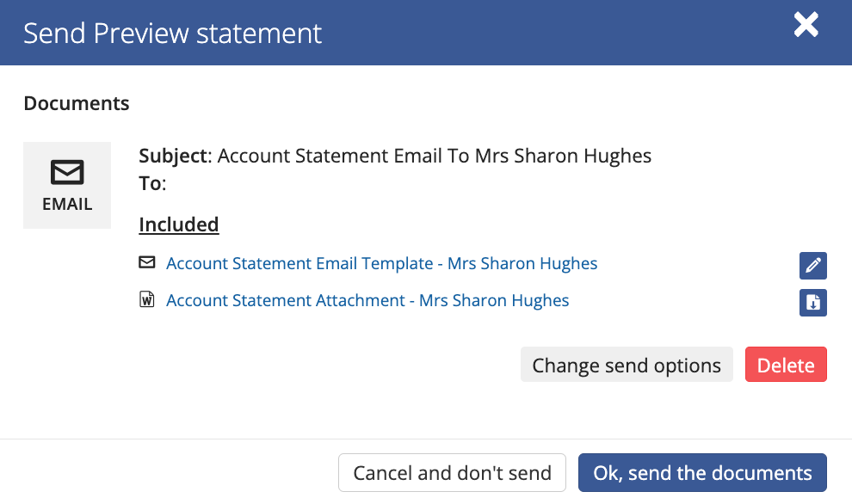Click the Documents section heading
Image resolution: width=852 pixels, height=504 pixels.
[76, 103]
